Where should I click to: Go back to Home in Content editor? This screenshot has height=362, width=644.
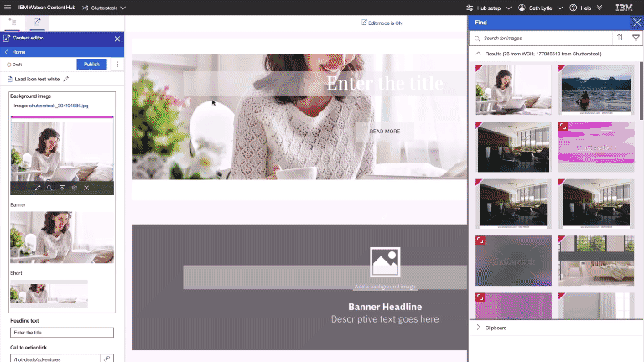[15, 52]
